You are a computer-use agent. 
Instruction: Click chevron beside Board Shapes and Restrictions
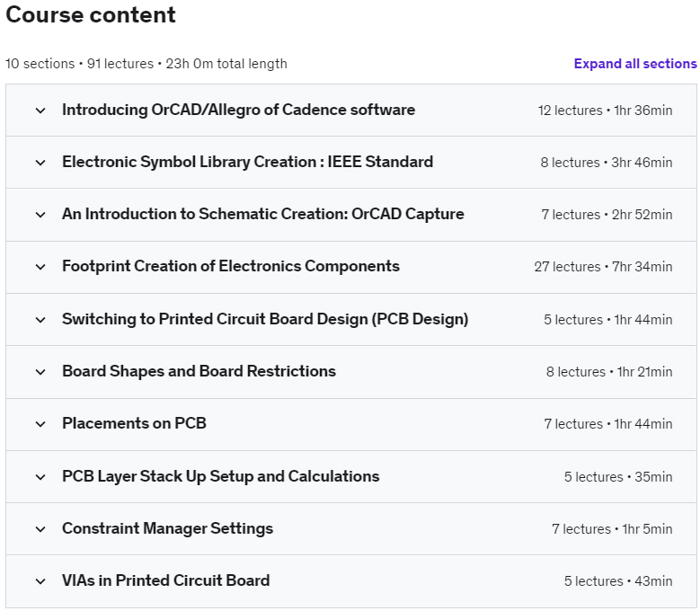(40, 372)
